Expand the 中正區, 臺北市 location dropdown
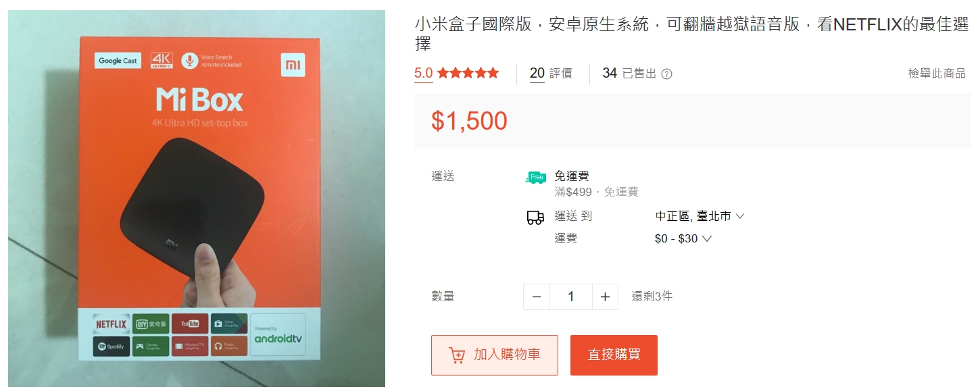Viewport: 980px width, 389px height. point(700,217)
